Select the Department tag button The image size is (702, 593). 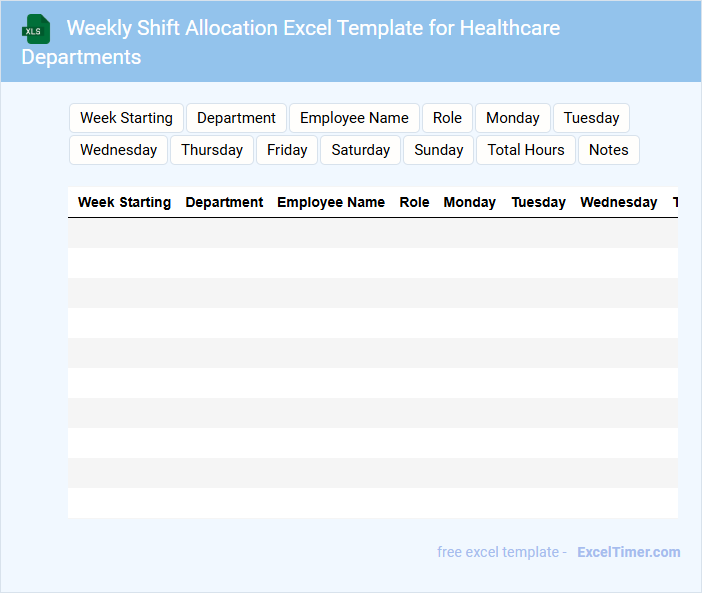(236, 118)
